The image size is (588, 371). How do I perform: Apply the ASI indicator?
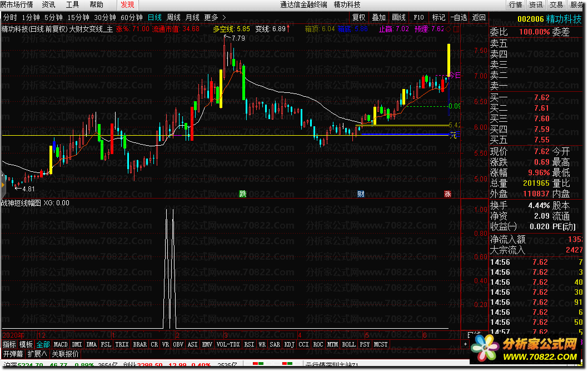(x=193, y=344)
